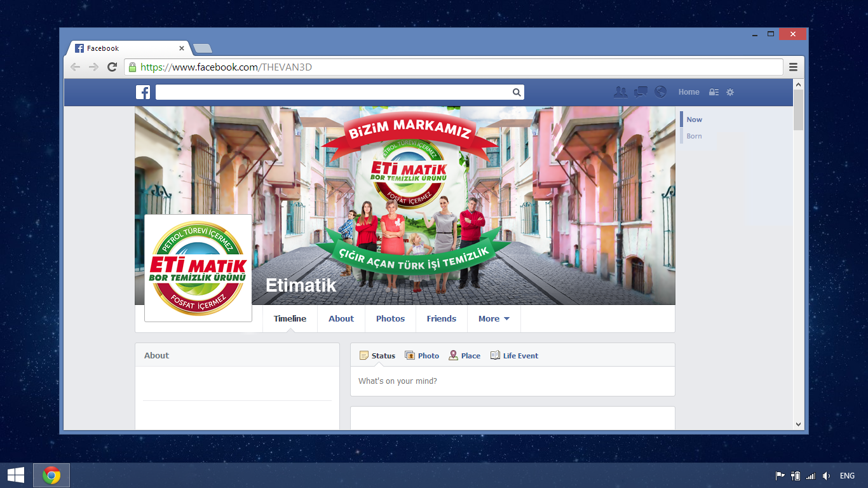Click the What's on your mind field
The height and width of the screenshot is (488, 868).
(512, 381)
